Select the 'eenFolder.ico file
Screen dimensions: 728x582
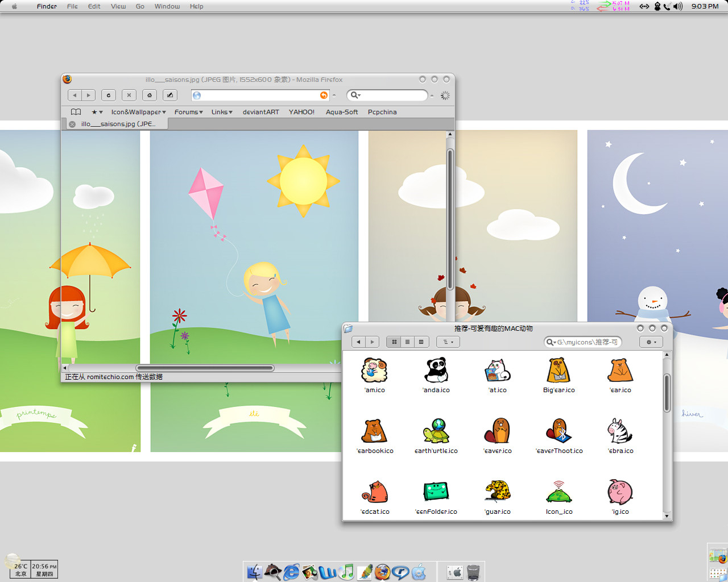click(436, 497)
